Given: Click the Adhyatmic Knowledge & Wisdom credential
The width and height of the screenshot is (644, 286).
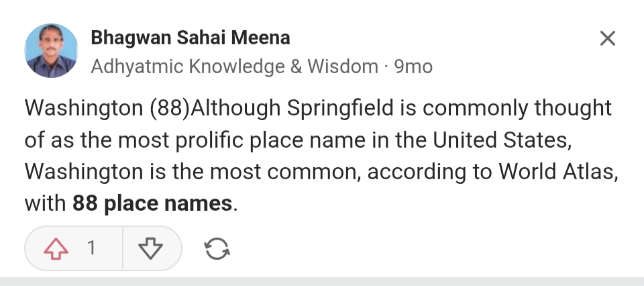Looking at the screenshot, I should [x=234, y=66].
